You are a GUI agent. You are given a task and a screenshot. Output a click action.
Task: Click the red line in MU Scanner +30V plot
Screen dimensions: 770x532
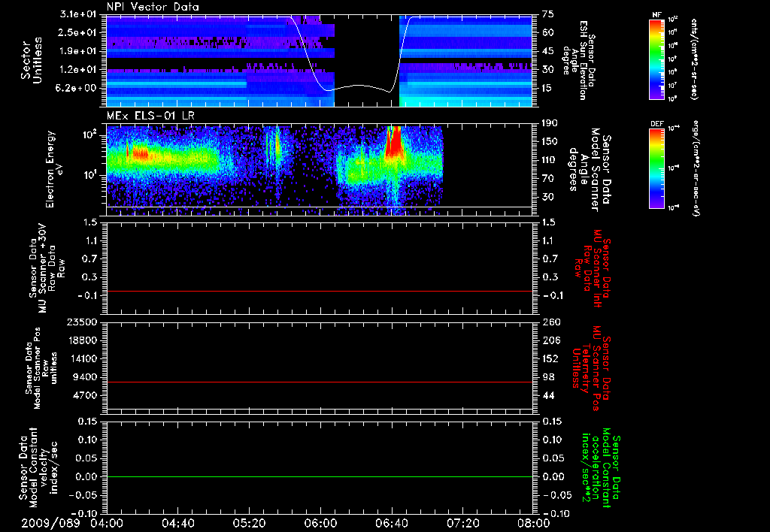(320, 291)
